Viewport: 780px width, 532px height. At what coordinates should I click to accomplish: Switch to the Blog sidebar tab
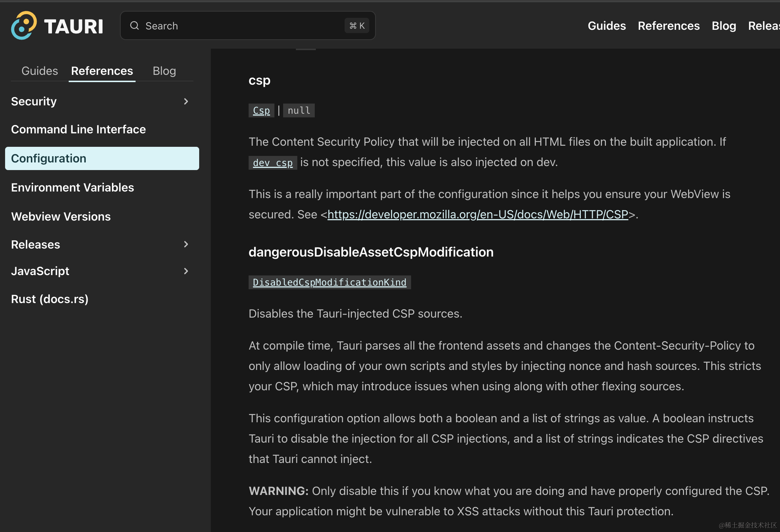click(x=164, y=71)
